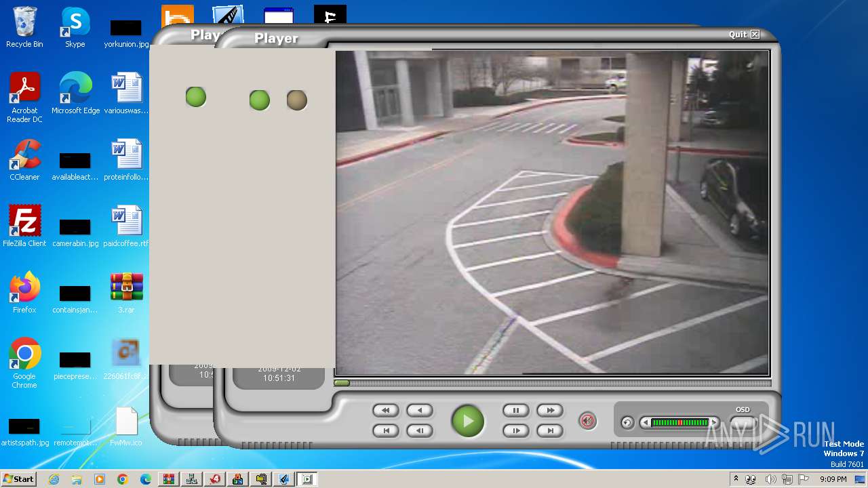Select the piecepresent desktop file
Screen dimensions: 868x488
[x=75, y=366]
